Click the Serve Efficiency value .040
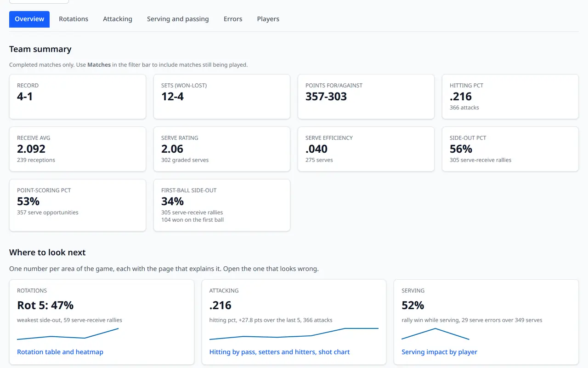The image size is (588, 368). tap(317, 149)
